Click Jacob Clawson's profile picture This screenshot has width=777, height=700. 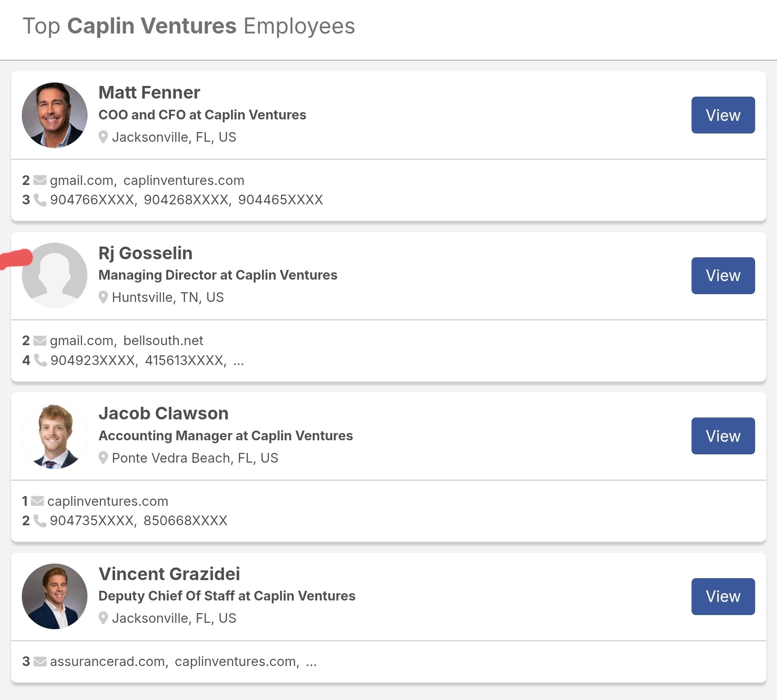point(54,436)
